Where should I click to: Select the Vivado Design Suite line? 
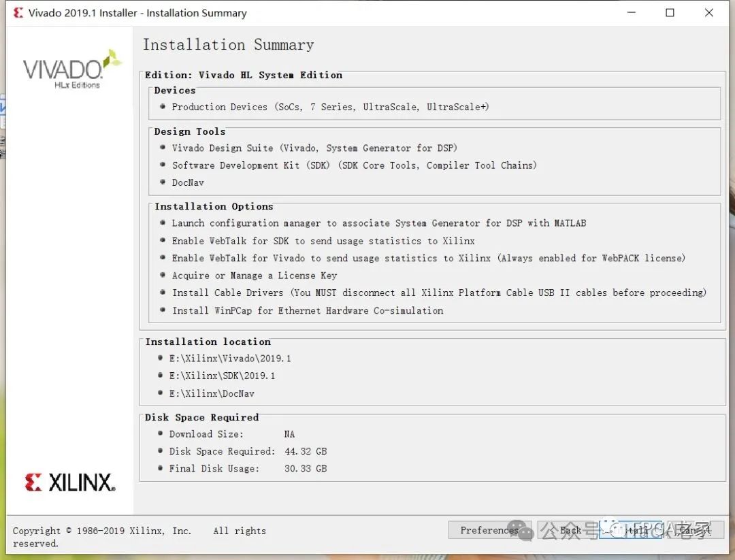click(314, 148)
